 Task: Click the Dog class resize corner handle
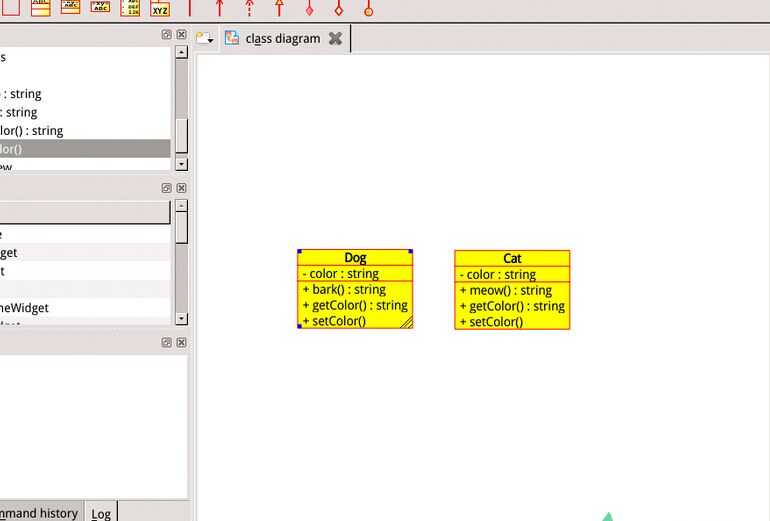point(407,323)
